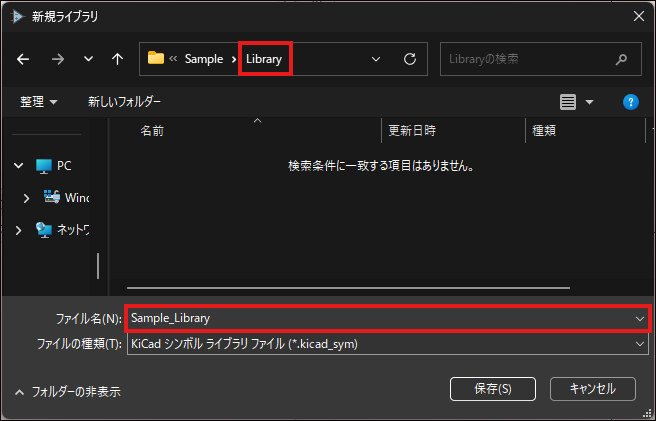This screenshot has height=421, width=656.
Task: Click the PC monitor icon
Action: (x=44, y=166)
